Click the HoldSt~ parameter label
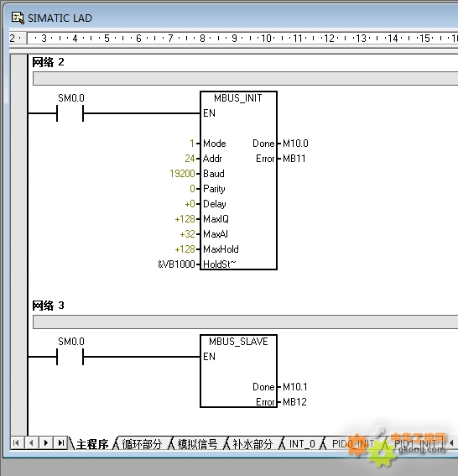The image size is (458, 476). point(219,264)
